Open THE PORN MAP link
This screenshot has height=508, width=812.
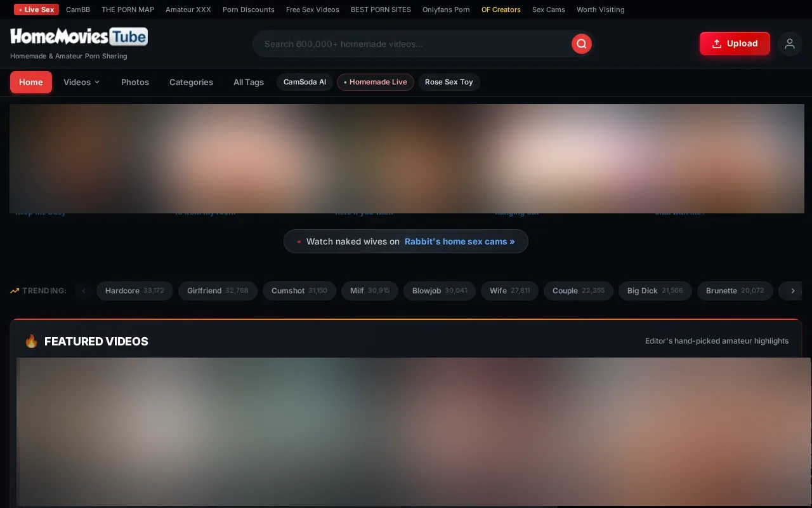[128, 10]
